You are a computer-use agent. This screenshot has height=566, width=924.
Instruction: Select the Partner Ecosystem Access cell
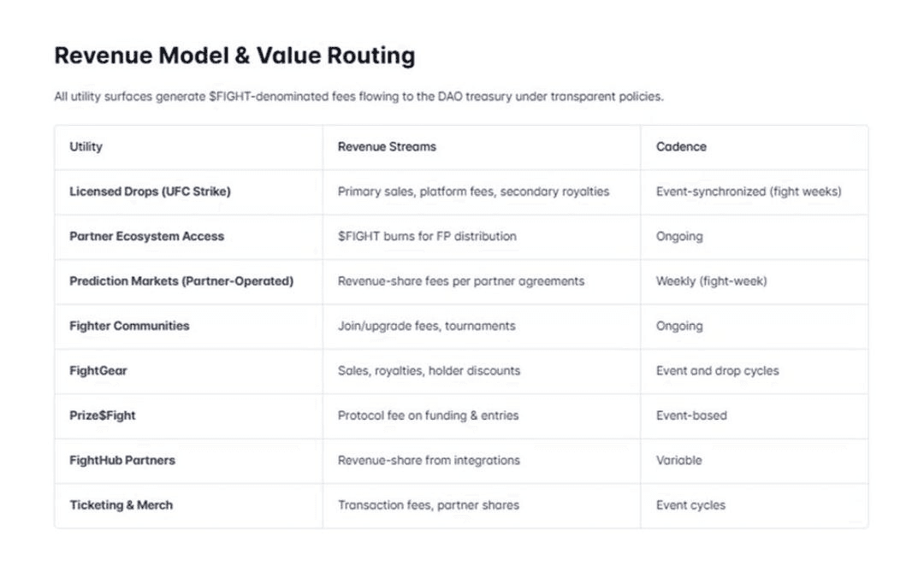(146, 237)
